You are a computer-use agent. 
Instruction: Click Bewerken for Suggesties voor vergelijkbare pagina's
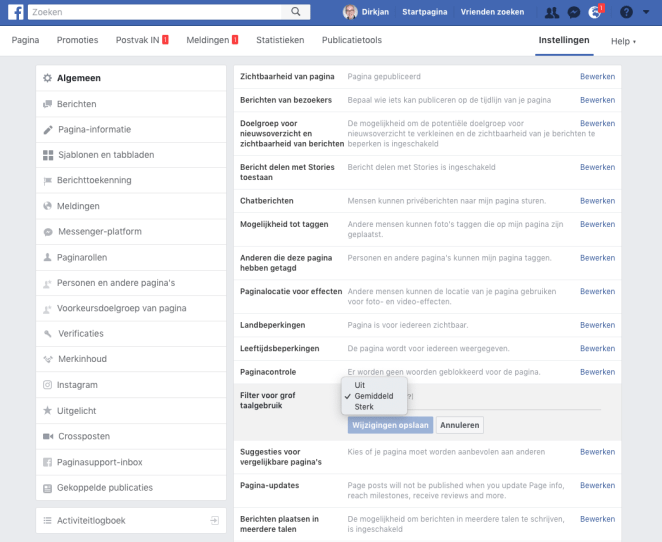coord(597,452)
